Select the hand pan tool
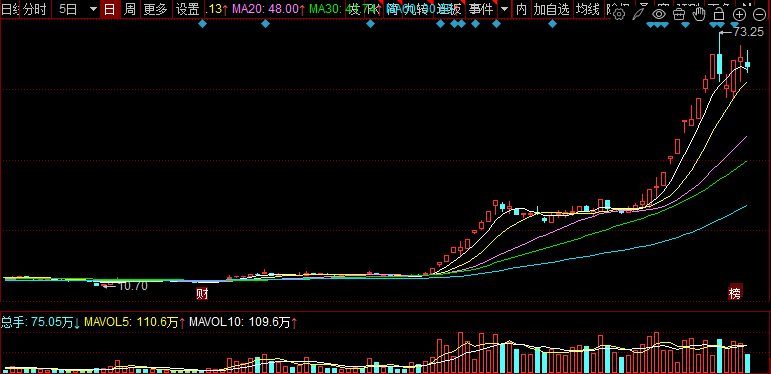The width and height of the screenshot is (771, 374). coord(699,14)
